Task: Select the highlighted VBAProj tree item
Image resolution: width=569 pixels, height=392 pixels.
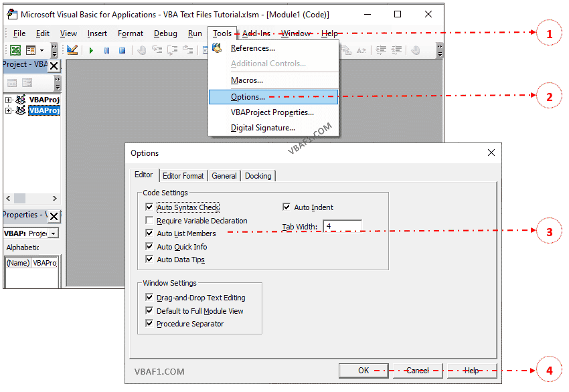Action: [44, 110]
